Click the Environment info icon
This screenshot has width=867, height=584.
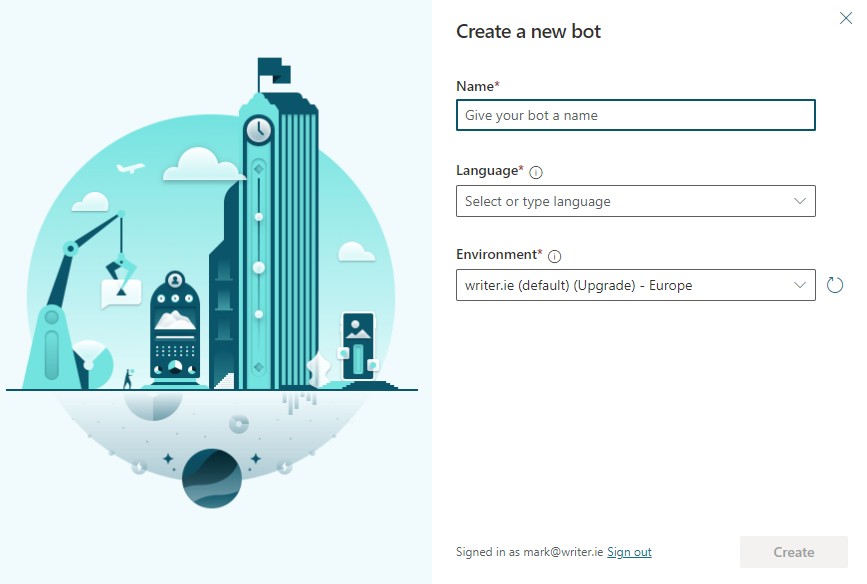[554, 257]
